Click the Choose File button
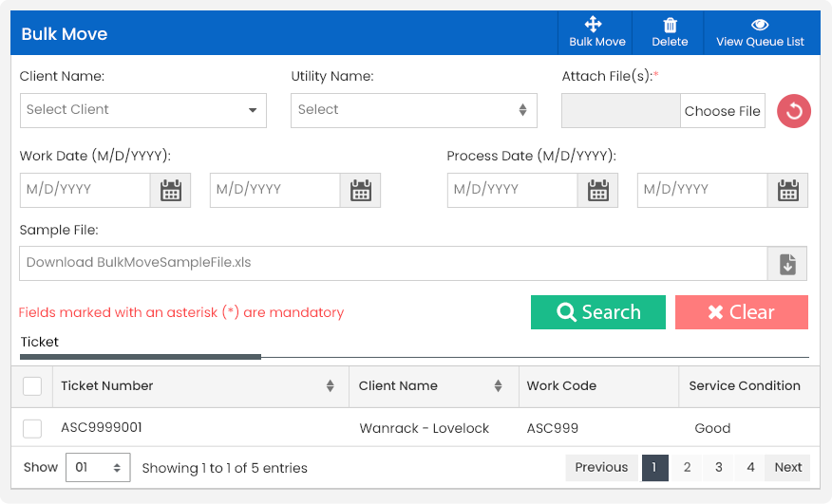 pos(722,110)
